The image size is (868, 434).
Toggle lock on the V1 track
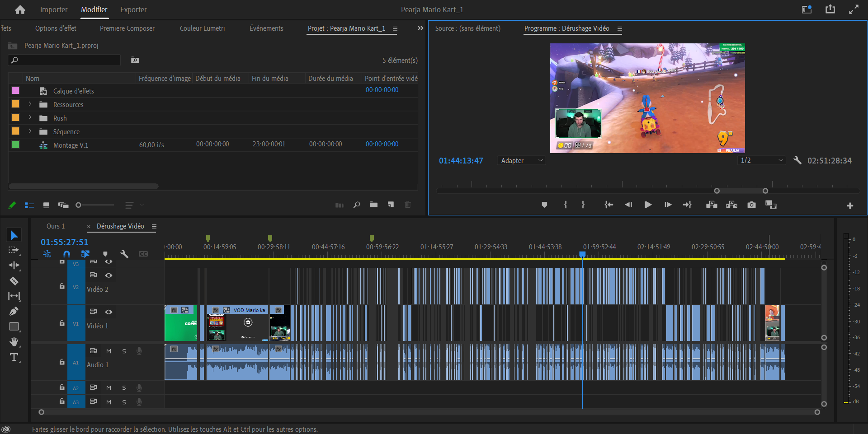click(x=62, y=323)
